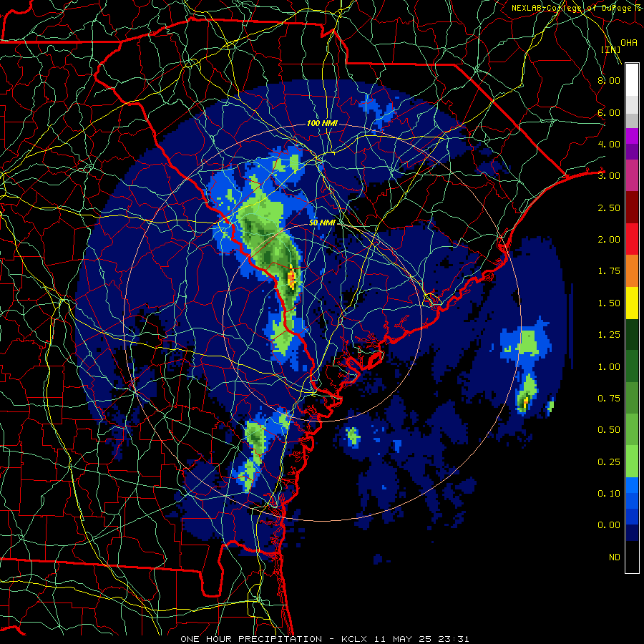Image resolution: width=644 pixels, height=644 pixels.
Task: Click the 1.75 scale label
Action: pos(609,271)
